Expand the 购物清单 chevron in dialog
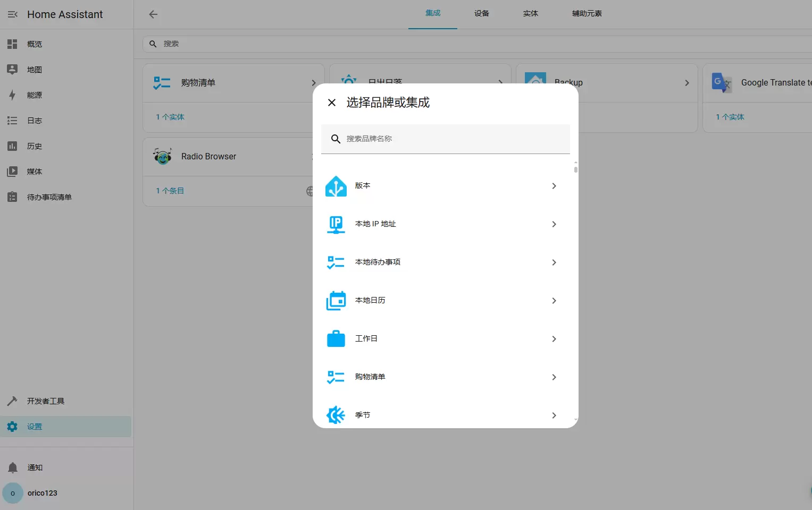812x510 pixels. 554,377
